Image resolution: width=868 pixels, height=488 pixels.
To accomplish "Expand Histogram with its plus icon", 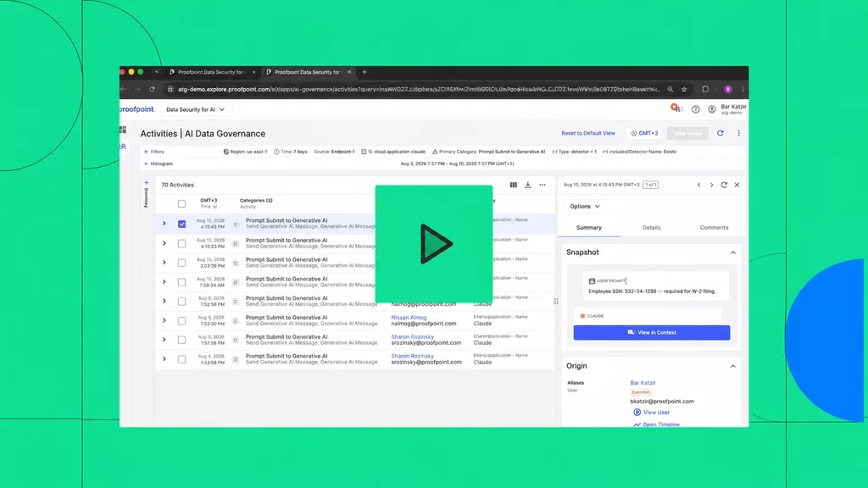I will (146, 164).
